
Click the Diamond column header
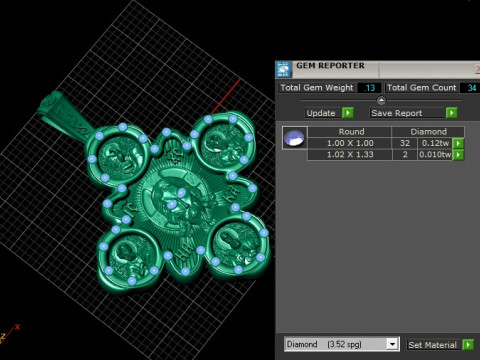pyautogui.click(x=428, y=132)
